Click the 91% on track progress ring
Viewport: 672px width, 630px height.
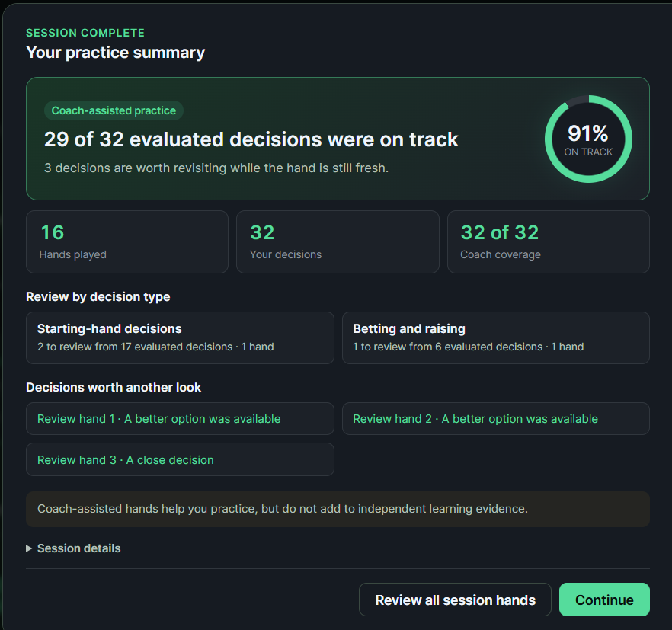coord(588,139)
